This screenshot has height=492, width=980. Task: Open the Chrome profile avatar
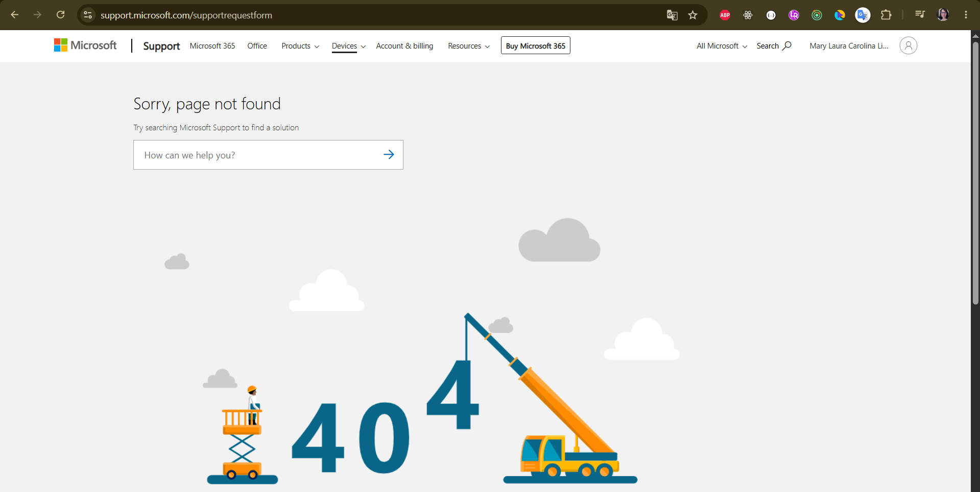tap(943, 15)
